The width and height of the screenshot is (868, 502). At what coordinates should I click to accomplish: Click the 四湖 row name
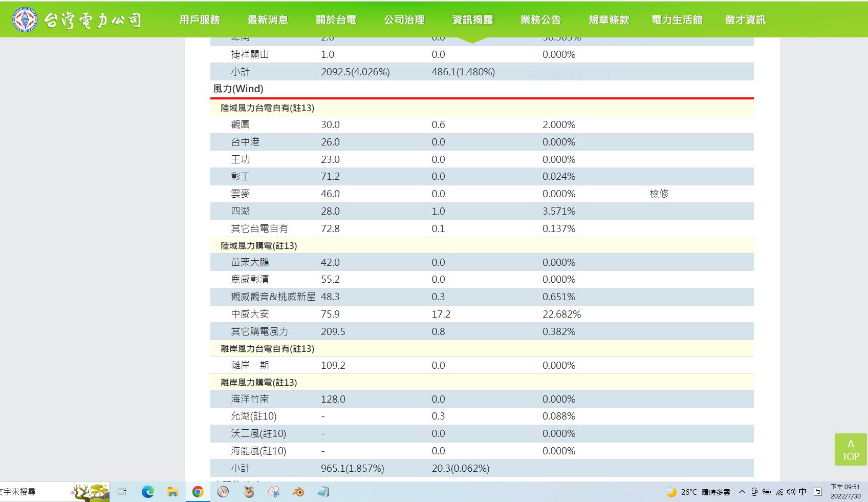pos(241,211)
